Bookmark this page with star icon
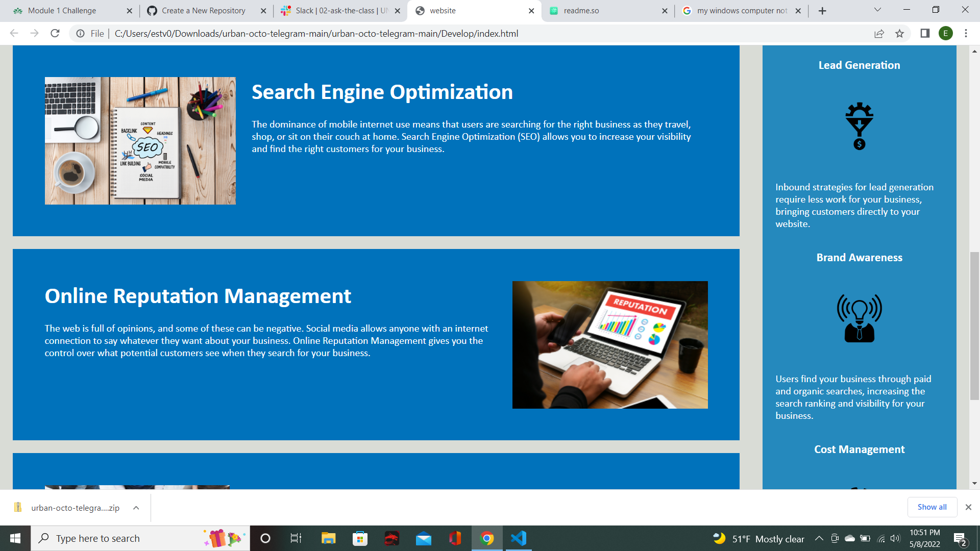The image size is (980, 551). coord(899,34)
